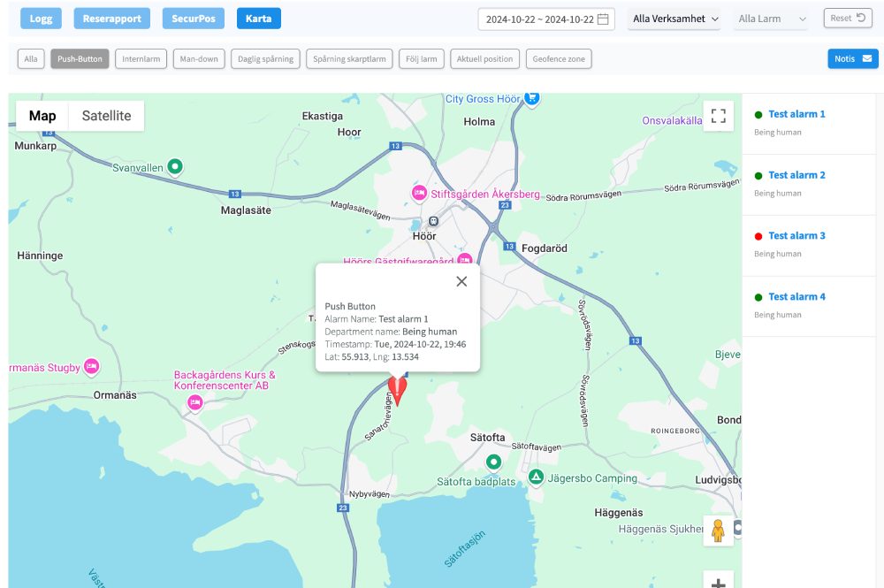Screen dimensions: 884x588
Task: Switch map to Satellite view
Action: (106, 116)
